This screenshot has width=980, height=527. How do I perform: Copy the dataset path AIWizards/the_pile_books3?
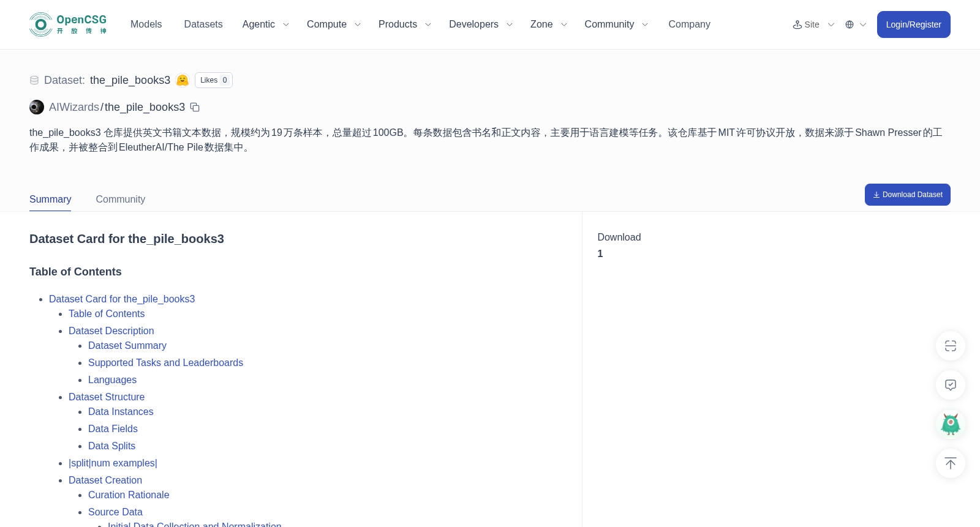point(195,107)
